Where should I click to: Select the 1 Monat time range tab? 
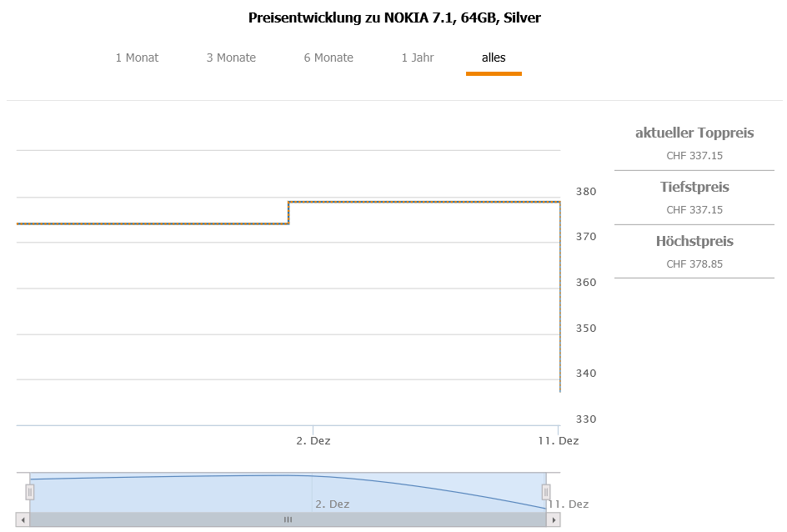[137, 58]
